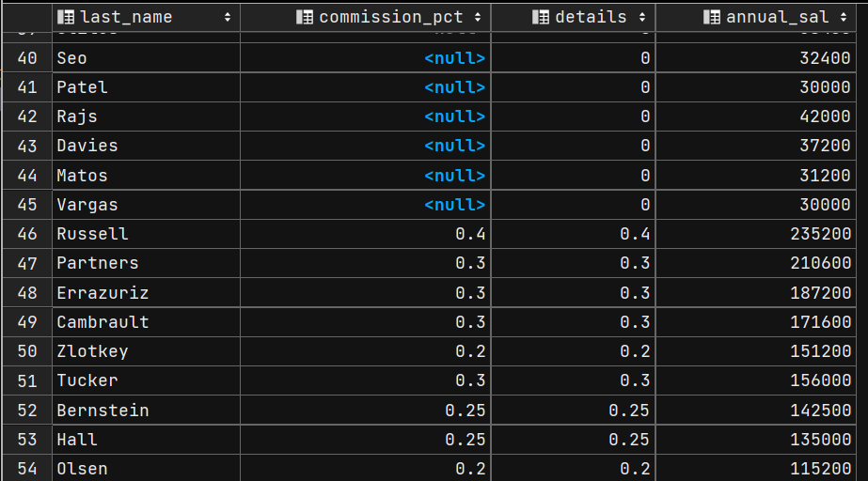Click annual_sal value 156000
Image resolution: width=868 pixels, height=481 pixels.
(x=756, y=380)
